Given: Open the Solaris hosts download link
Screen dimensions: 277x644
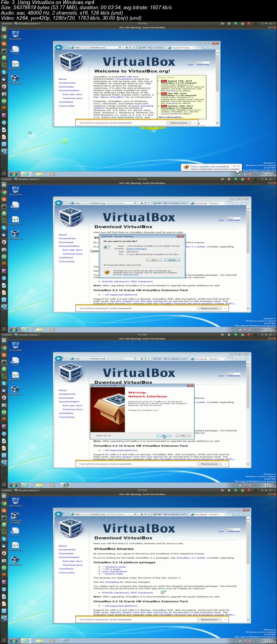Looking at the screenshot, I should (x=114, y=574).
